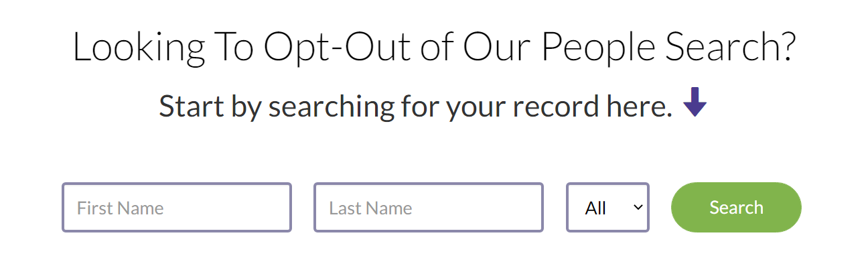Click the word 'Search' on the green button

click(x=736, y=208)
